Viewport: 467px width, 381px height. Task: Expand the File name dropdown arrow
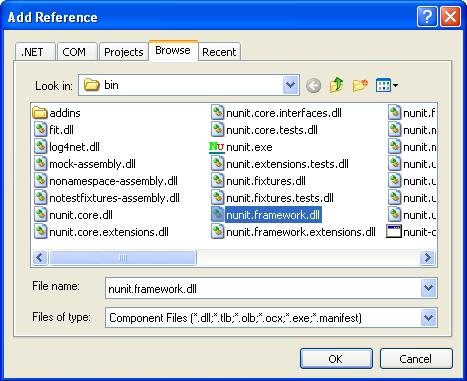point(428,288)
